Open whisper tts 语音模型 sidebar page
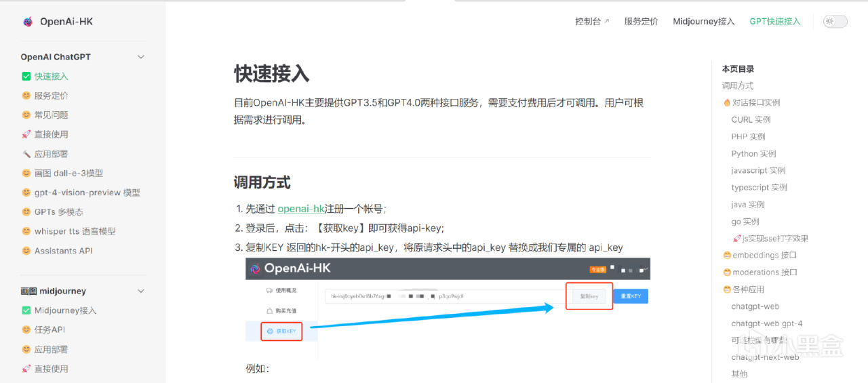 click(x=75, y=231)
